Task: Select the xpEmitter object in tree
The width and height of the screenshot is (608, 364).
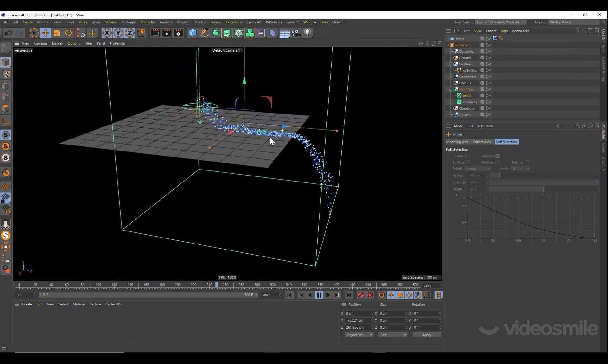Action: click(x=470, y=71)
